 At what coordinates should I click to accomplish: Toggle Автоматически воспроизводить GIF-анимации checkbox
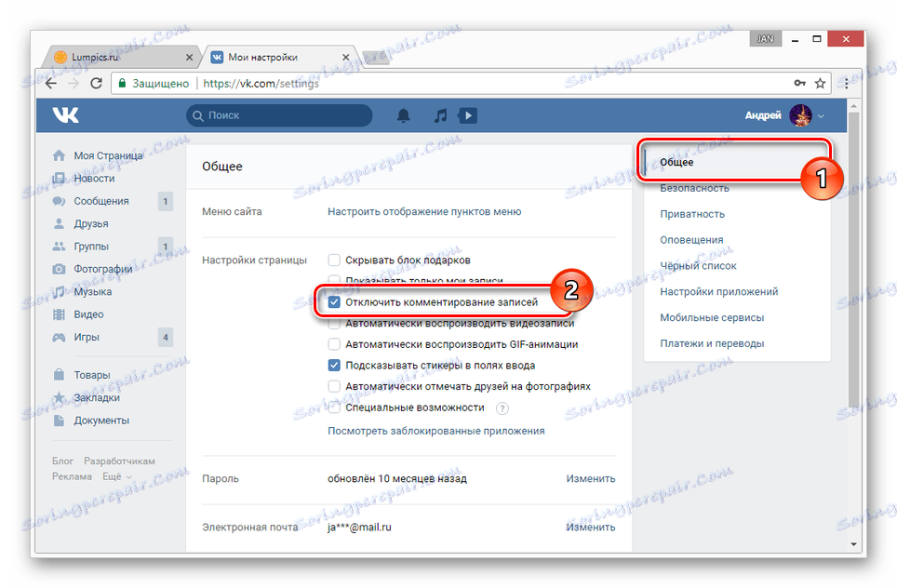[334, 344]
